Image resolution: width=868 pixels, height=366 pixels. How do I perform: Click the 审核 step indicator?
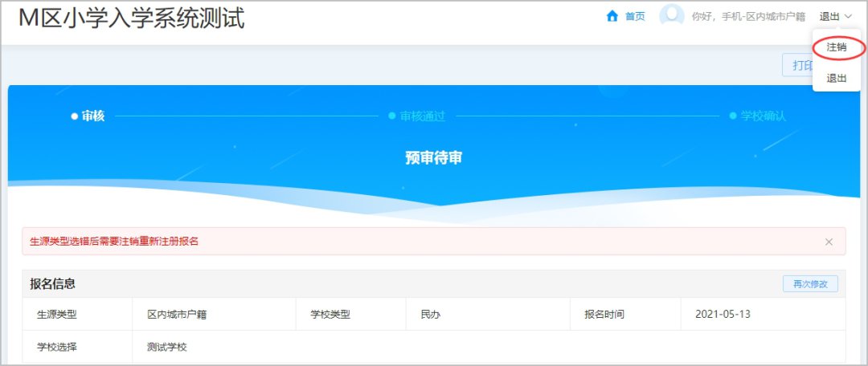[x=88, y=116]
